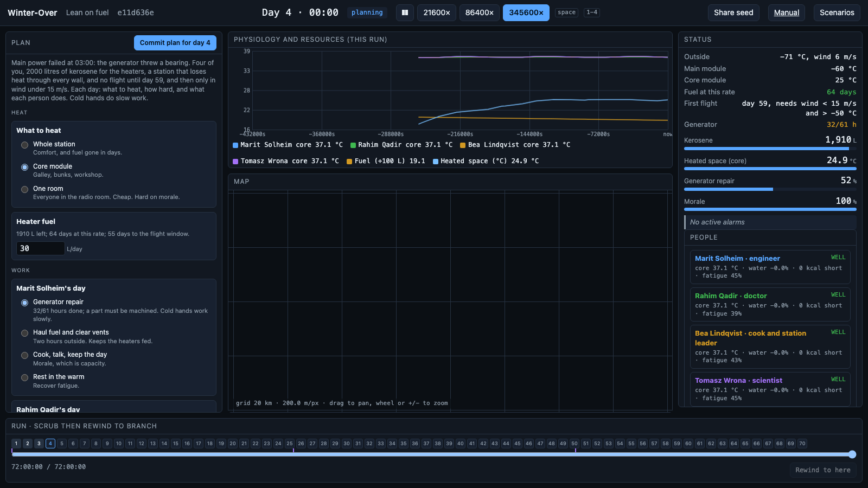
Task: Select One room heating option
Action: (x=24, y=189)
